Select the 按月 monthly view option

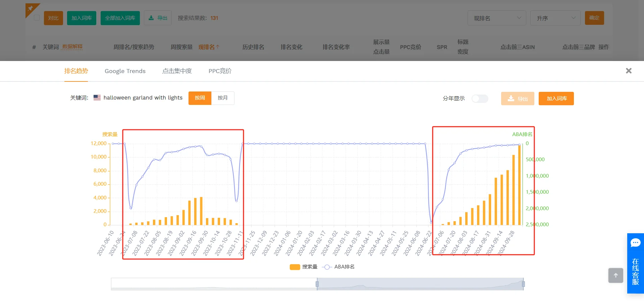point(223,98)
